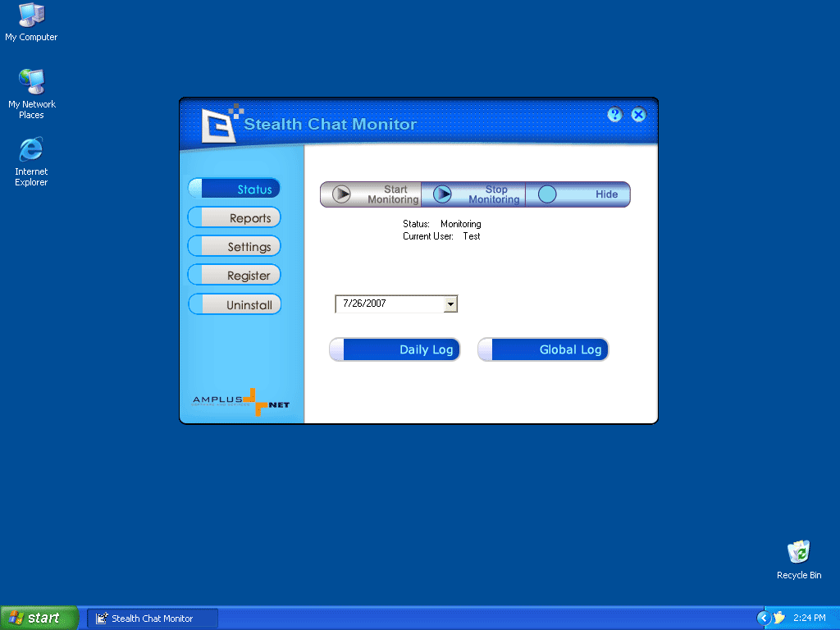Image resolution: width=840 pixels, height=630 pixels.
Task: Click the help question mark icon
Action: pos(614,115)
